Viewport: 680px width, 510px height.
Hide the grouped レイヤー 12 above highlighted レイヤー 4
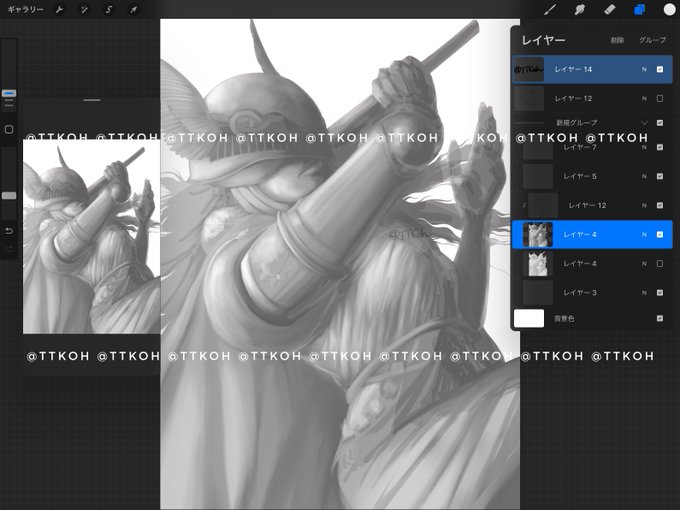click(660, 206)
